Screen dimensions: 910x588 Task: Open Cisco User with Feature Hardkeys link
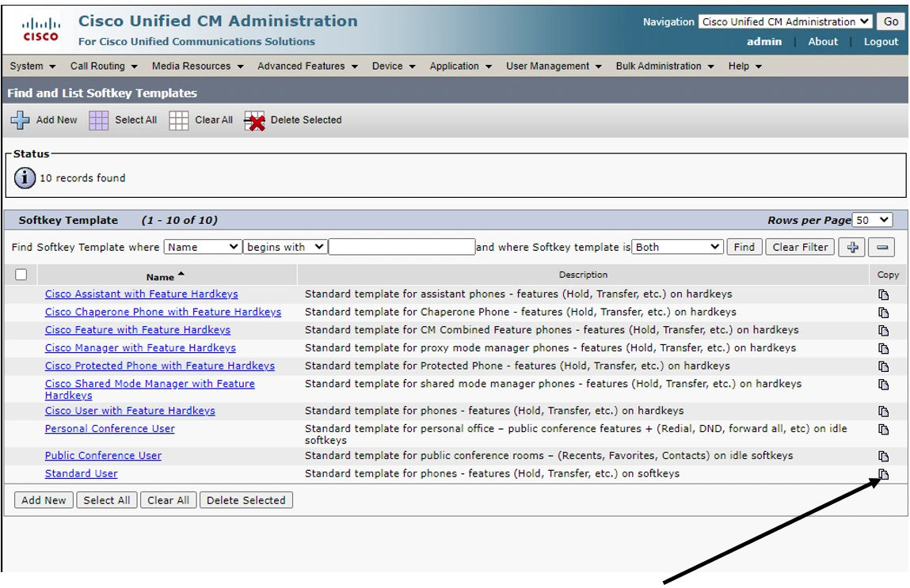130,411
